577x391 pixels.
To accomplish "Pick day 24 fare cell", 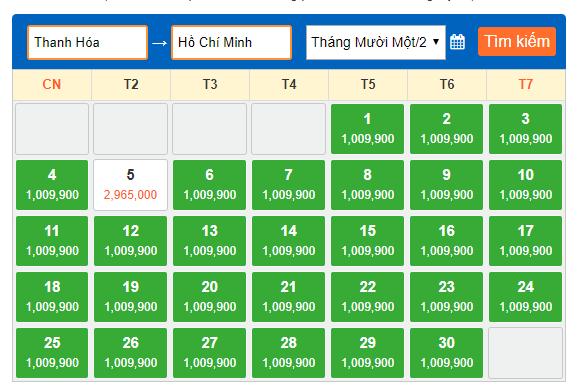I will 525,297.
